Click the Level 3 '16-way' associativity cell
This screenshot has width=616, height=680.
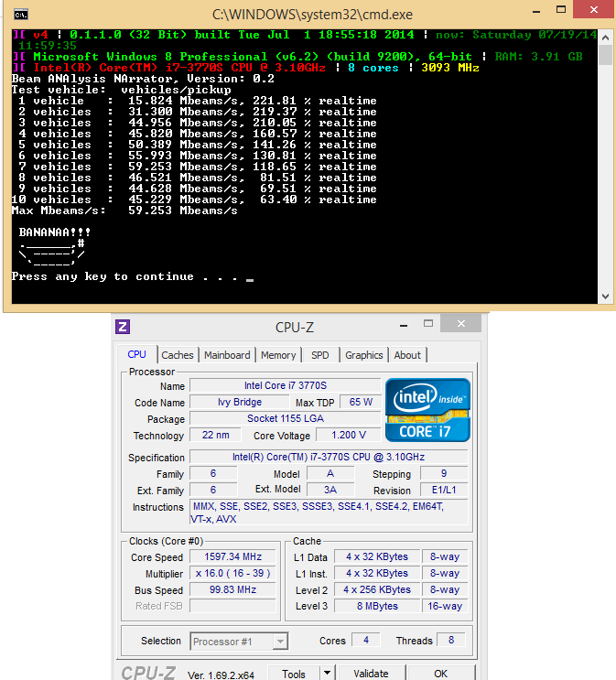pos(445,606)
